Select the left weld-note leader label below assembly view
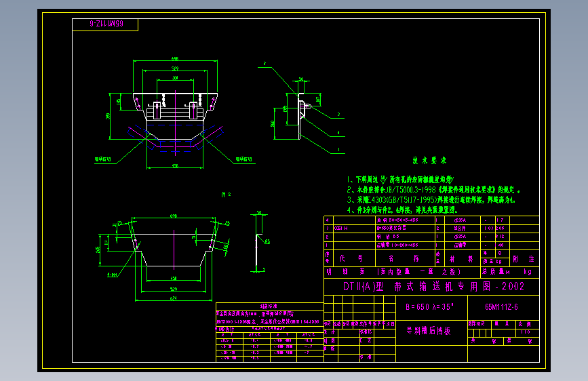The image size is (588, 381). point(103,159)
